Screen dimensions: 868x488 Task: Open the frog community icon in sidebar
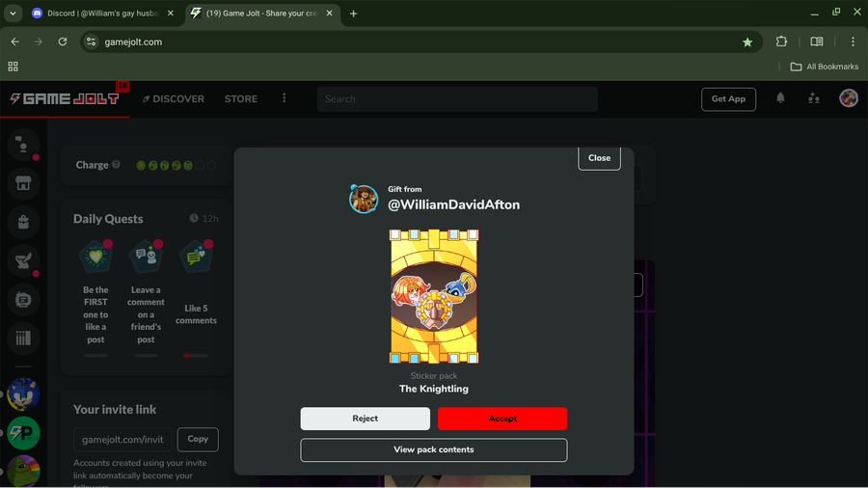point(23,471)
